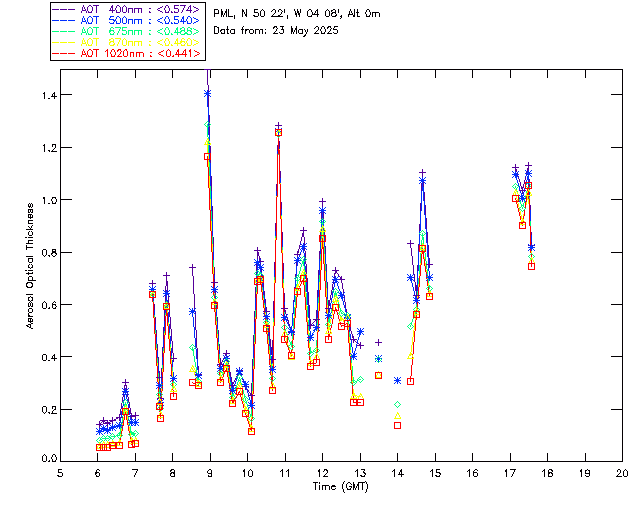The width and height of the screenshot is (640, 512).
Task: Click the AOT 400nm purple legend entry
Action: (x=128, y=9)
